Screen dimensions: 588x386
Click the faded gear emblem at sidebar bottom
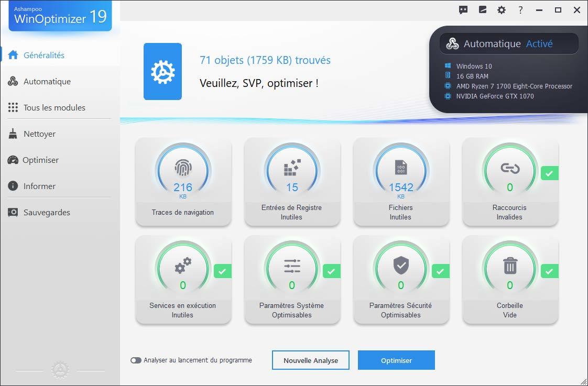point(60,370)
